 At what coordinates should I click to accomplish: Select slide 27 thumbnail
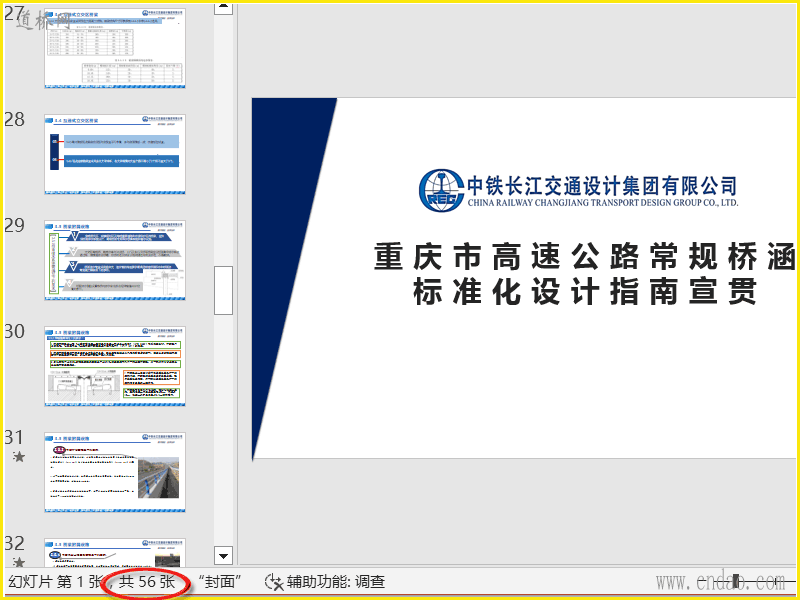[x=115, y=48]
